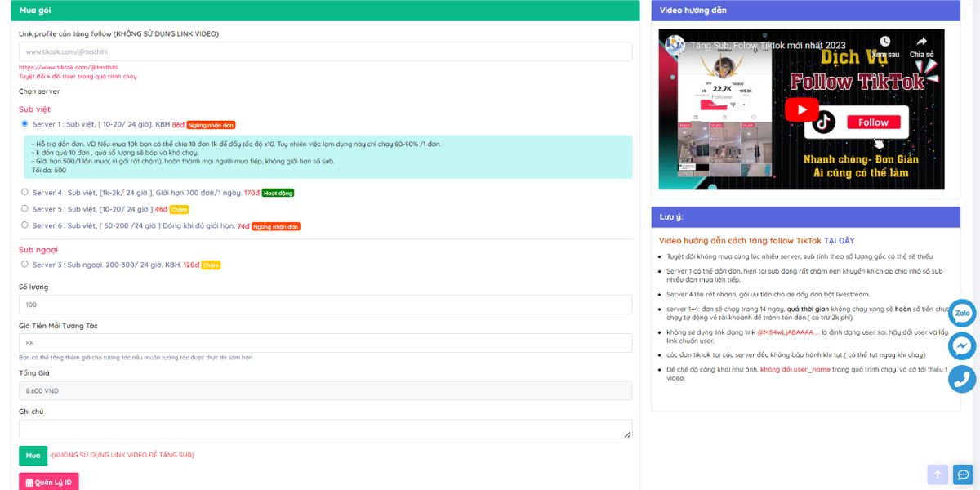Click the 'Ghi chú' note textarea
980x490 pixels.
[325, 430]
